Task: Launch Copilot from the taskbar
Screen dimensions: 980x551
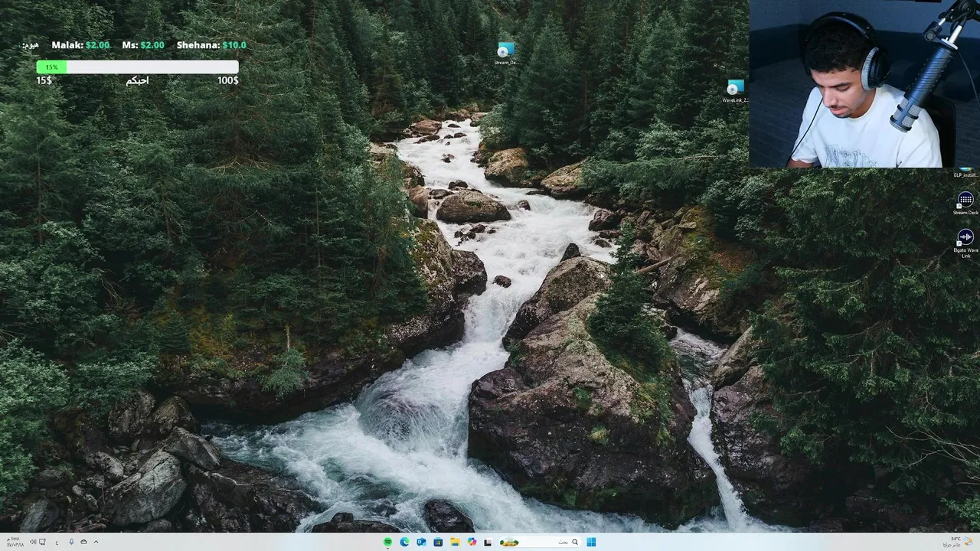Action: [472, 542]
